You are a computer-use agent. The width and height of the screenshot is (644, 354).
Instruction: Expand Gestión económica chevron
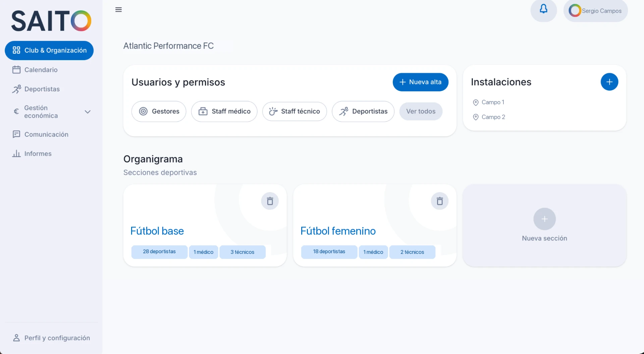(x=88, y=112)
